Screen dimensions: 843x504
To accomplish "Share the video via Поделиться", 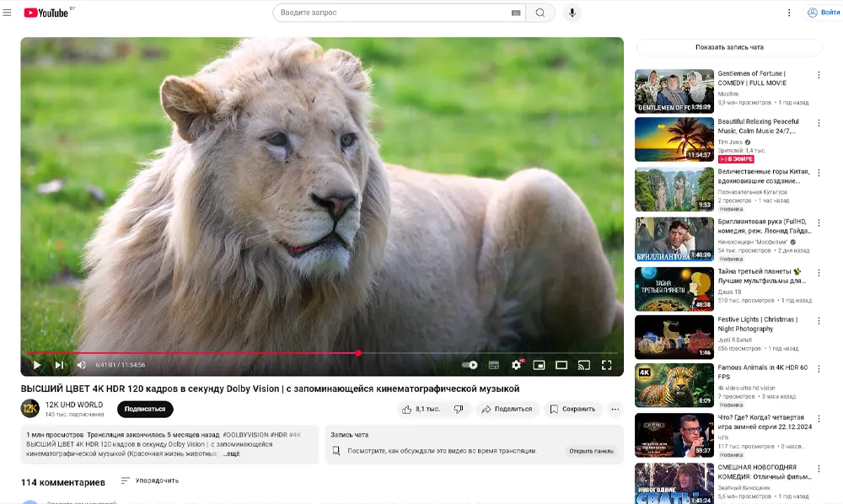I will pos(507,409).
